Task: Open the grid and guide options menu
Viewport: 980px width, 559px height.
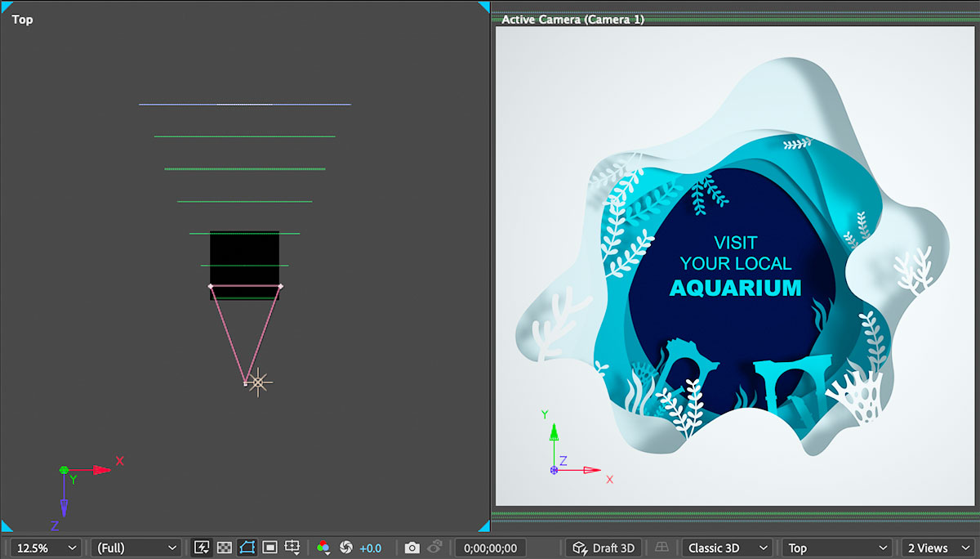Action: [293, 548]
